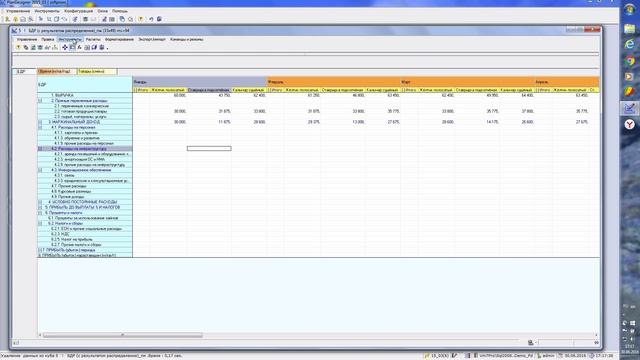Select the cross-arrows move icon in the inner toolbar

point(64,48)
